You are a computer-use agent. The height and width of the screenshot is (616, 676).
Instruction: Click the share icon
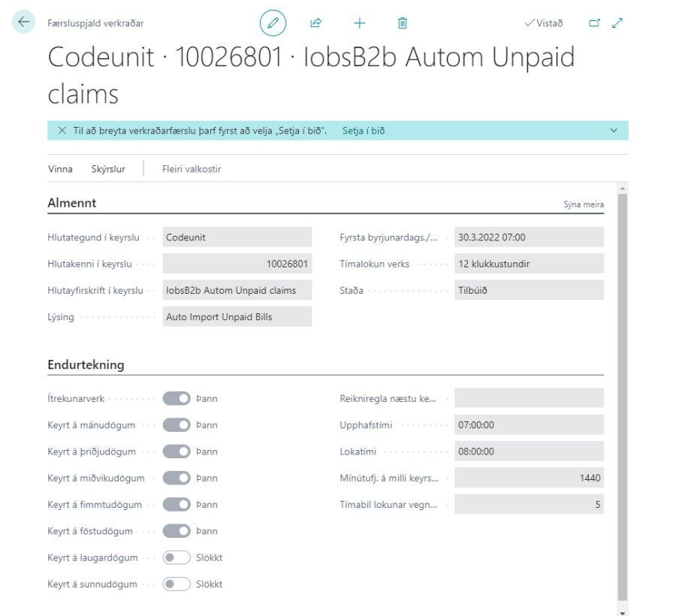[x=315, y=23]
